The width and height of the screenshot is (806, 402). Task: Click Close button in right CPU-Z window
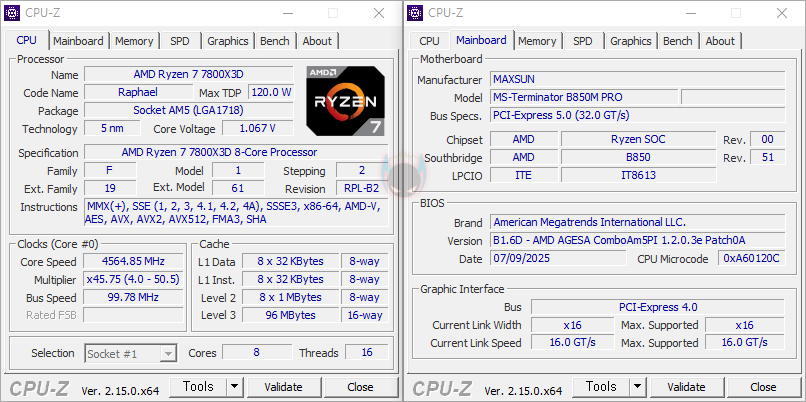[x=763, y=387]
